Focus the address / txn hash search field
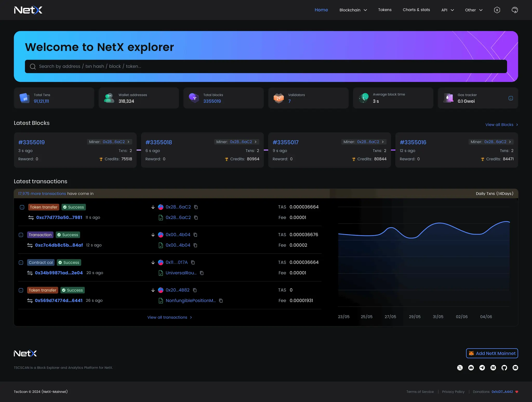 [x=266, y=66]
